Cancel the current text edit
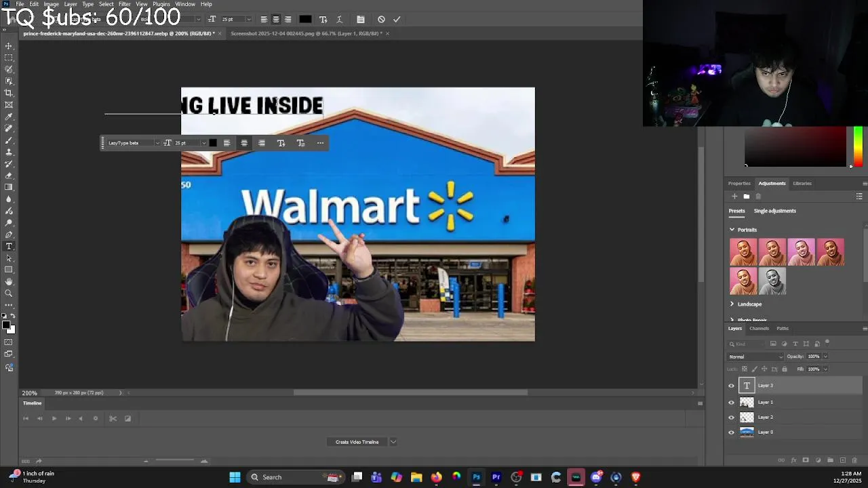The height and width of the screenshot is (488, 868). tap(381, 20)
